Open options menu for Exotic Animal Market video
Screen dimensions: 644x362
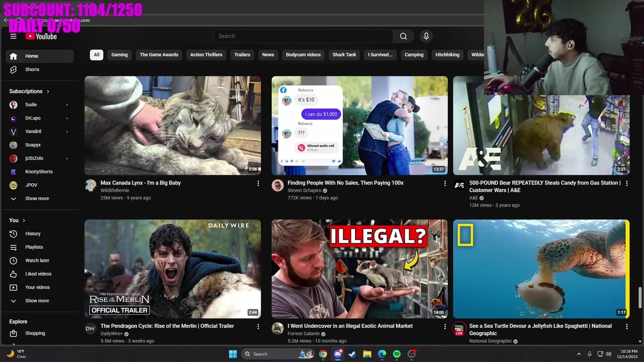click(445, 326)
